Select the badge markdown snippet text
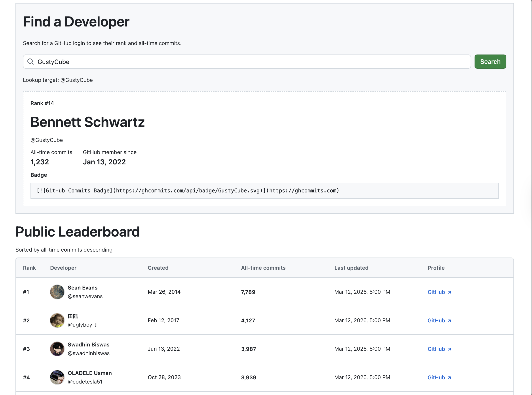 [x=188, y=191]
